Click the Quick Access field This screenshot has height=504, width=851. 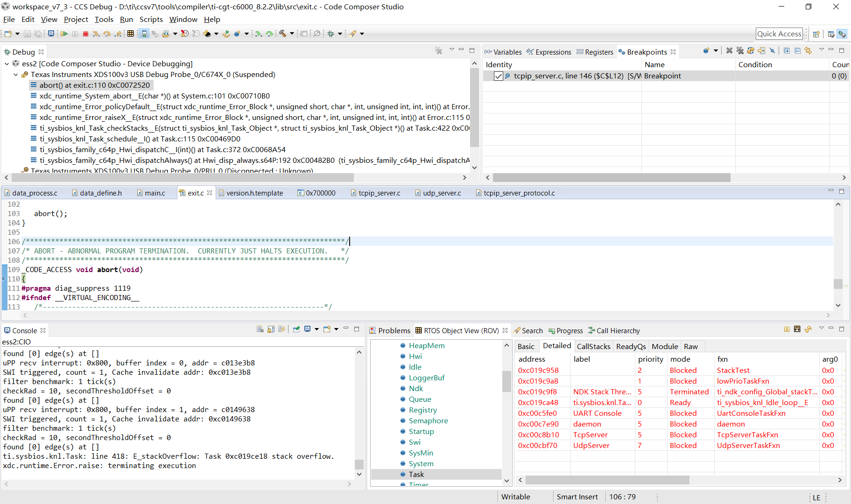[779, 34]
